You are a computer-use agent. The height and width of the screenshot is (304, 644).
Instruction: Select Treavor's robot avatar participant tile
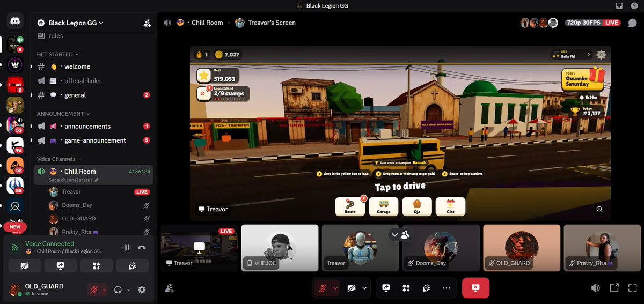(x=360, y=248)
